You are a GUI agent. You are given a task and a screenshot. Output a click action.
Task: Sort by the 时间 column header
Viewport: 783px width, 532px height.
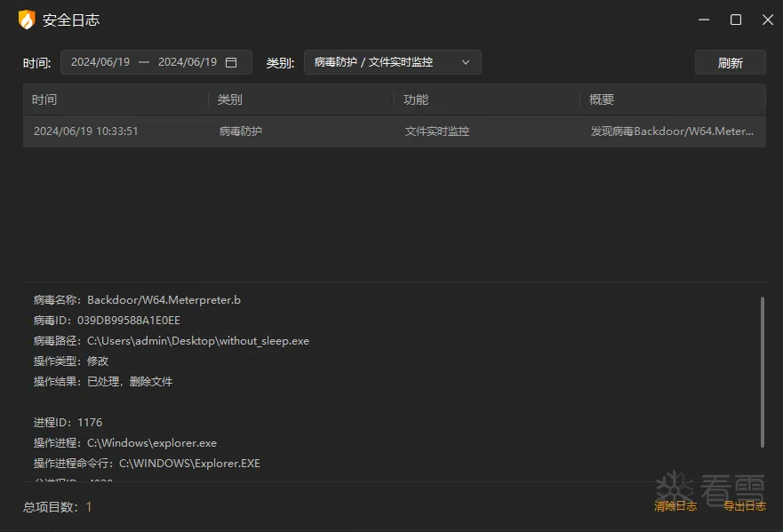coord(116,99)
